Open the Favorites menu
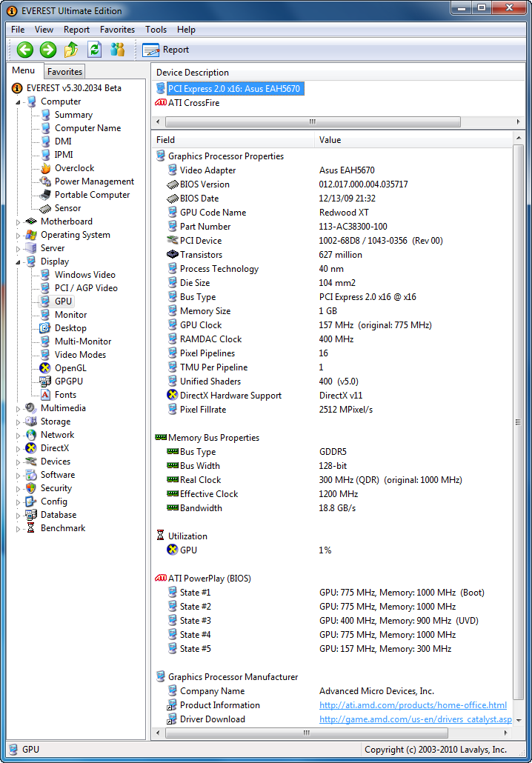The image size is (532, 763). (117, 30)
